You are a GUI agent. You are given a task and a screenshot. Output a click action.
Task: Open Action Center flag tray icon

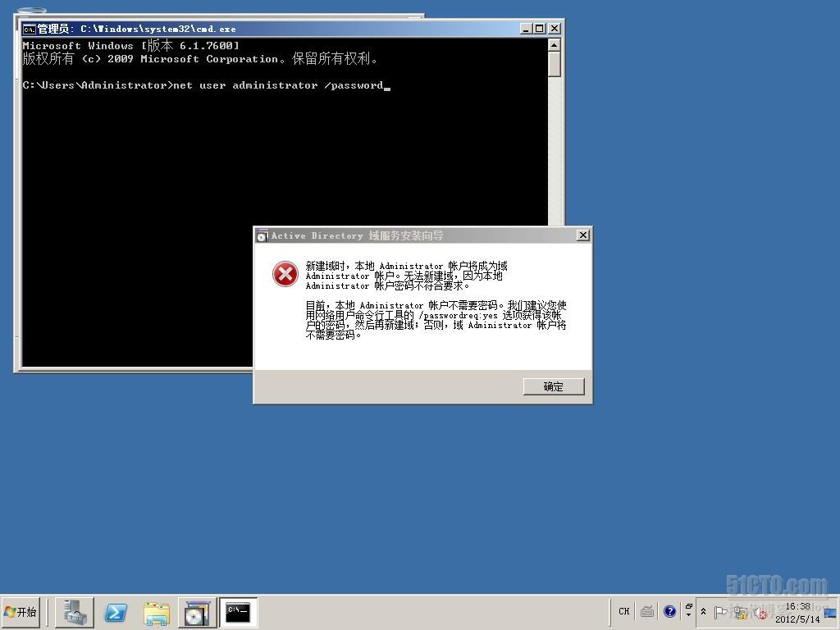pos(720,611)
